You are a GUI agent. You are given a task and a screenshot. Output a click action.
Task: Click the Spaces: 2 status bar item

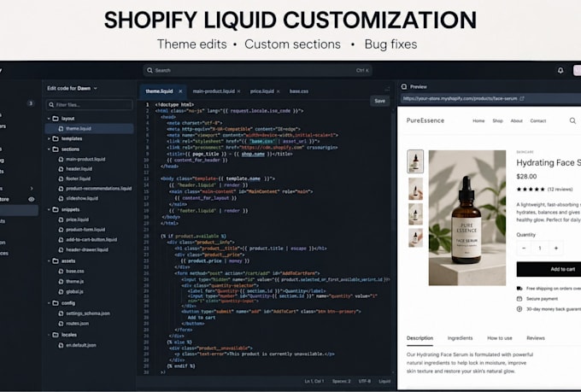341,381
